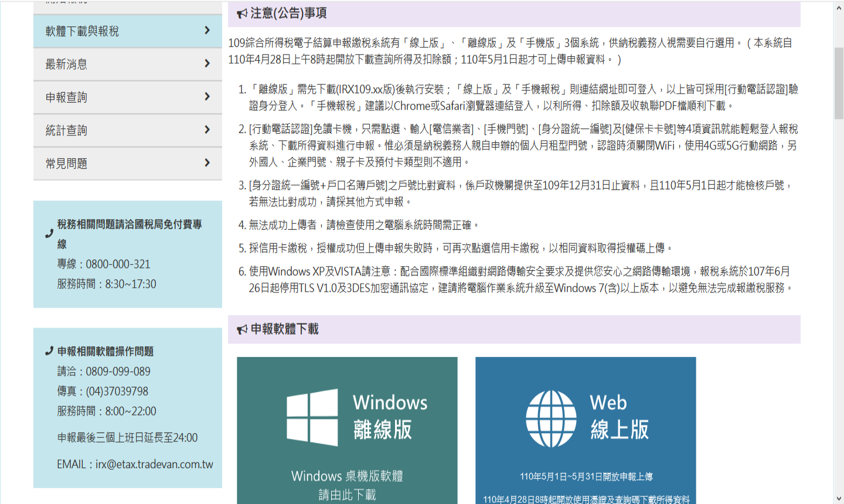Click the 申報最後三個上班日延長至24:00 notice
This screenshot has width=844, height=504.
click(x=127, y=438)
